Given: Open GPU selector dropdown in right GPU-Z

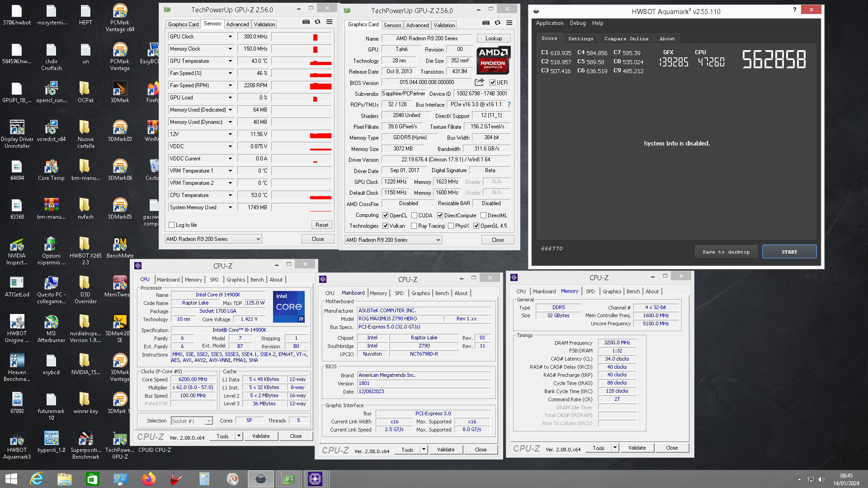Looking at the screenshot, I should pos(393,240).
